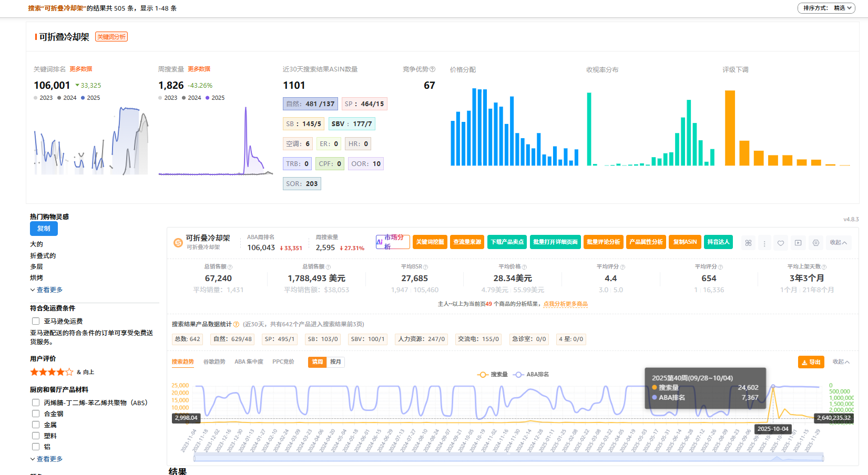
Task: Tick the 合金钢 material checkbox
Action: pos(36,414)
